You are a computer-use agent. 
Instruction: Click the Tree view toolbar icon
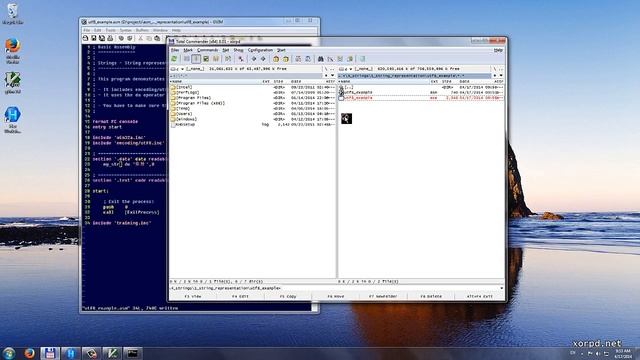tap(216, 59)
